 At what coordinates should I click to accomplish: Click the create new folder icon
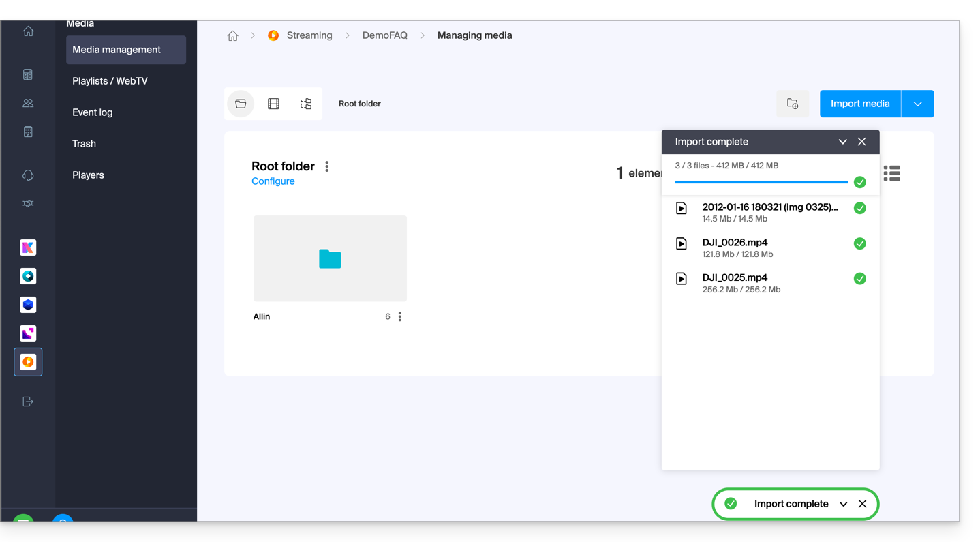[x=793, y=104]
